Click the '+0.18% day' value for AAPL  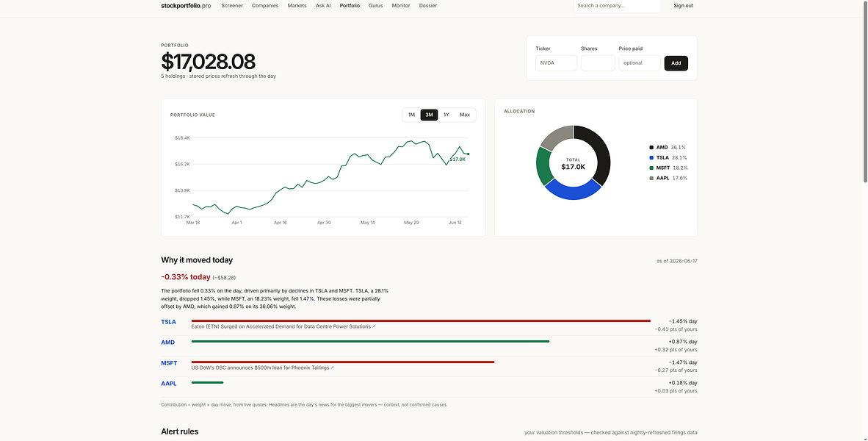[x=683, y=383]
